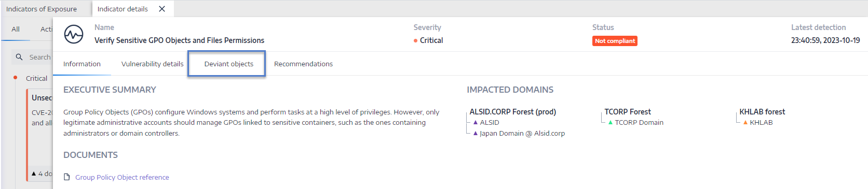Click the purple triangle beside ALSID domain
The width and height of the screenshot is (868, 189).
[x=476, y=122]
